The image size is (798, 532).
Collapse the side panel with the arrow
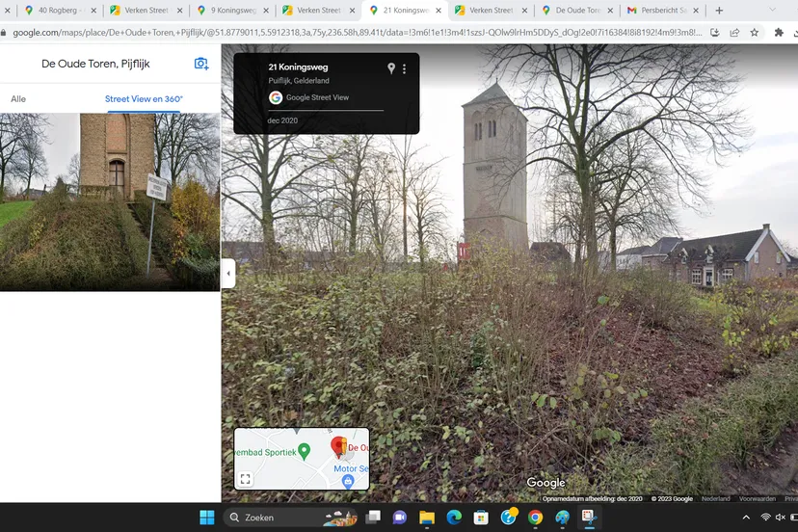(228, 273)
